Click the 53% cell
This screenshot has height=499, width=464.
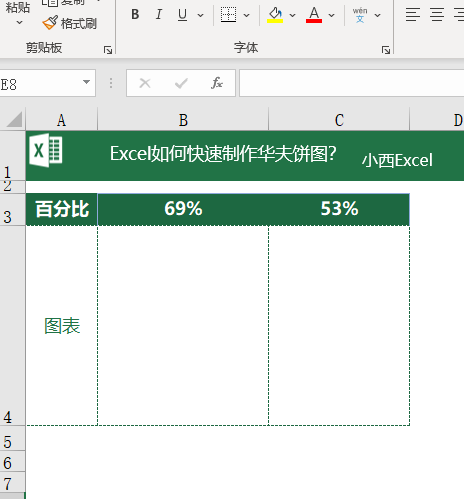click(x=339, y=209)
